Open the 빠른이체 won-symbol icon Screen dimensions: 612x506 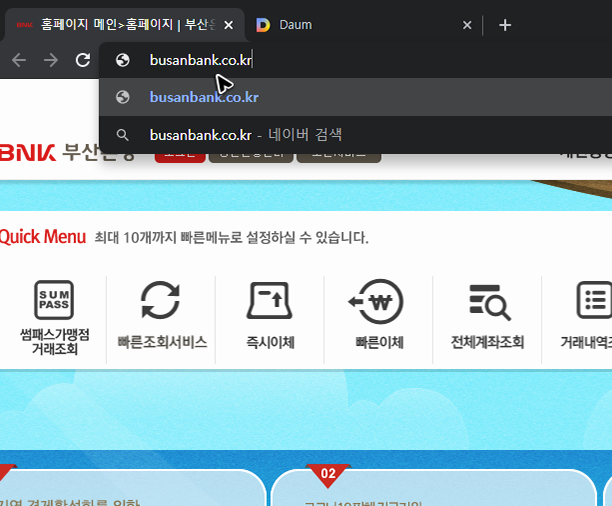tap(376, 301)
